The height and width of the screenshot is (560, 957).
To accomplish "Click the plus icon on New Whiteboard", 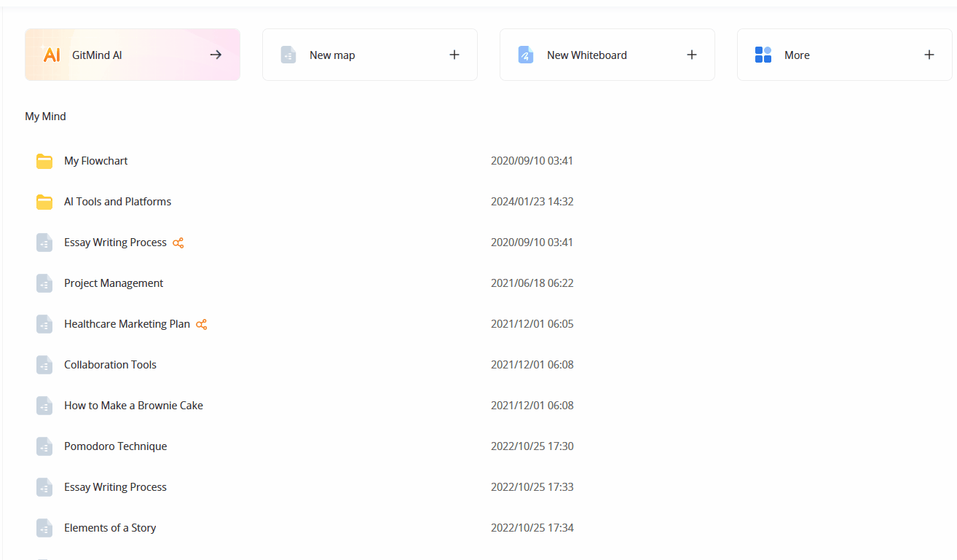I will pos(692,55).
